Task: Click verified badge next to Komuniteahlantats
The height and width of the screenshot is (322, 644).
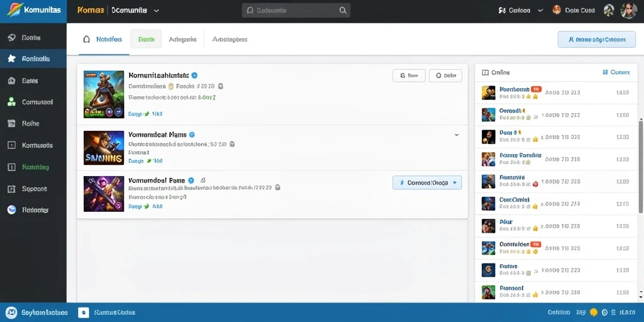Action: point(195,75)
